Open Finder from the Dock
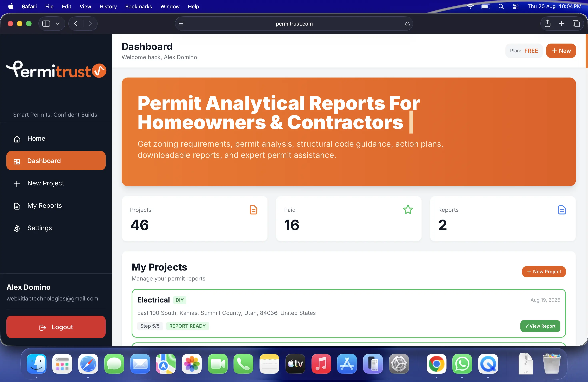The image size is (588, 382). [36, 364]
